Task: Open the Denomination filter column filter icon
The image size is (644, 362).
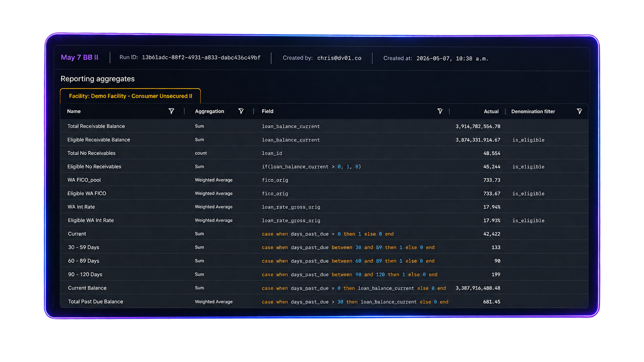Action: point(579,111)
